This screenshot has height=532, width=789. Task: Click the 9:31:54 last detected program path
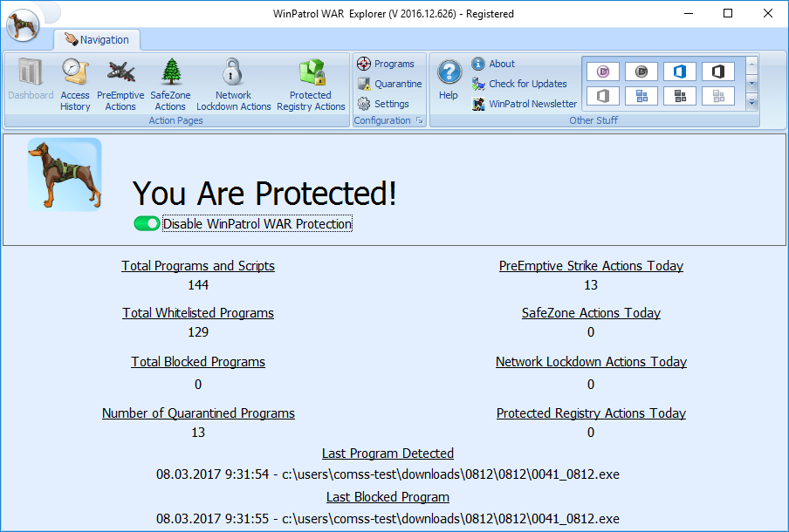pyautogui.click(x=388, y=474)
